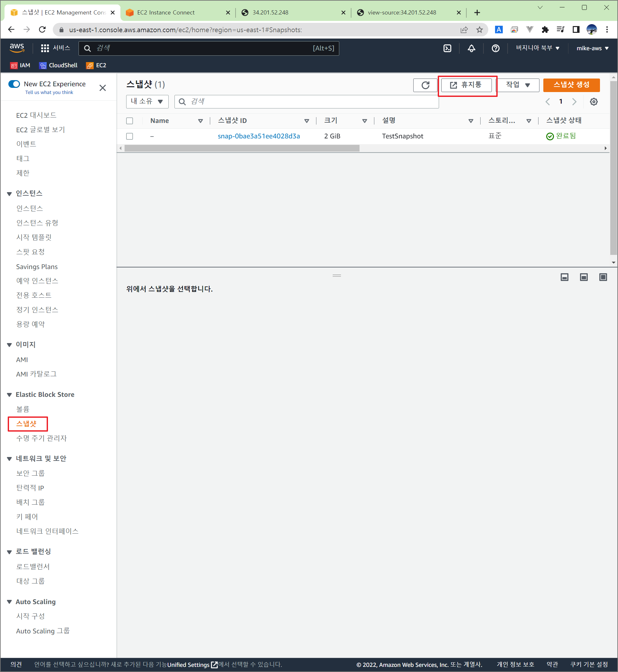Click the 스냅샷 생성 create snapshot button

571,85
